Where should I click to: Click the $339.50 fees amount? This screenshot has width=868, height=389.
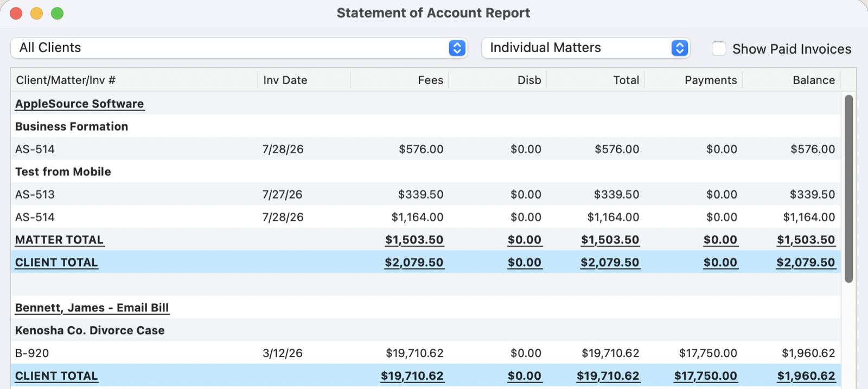pyautogui.click(x=420, y=194)
